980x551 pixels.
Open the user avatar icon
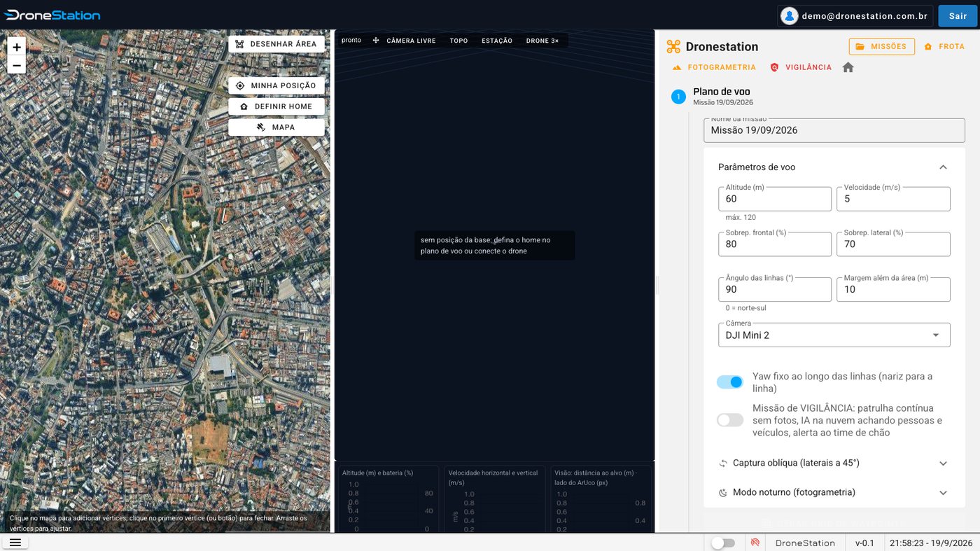[x=790, y=15]
